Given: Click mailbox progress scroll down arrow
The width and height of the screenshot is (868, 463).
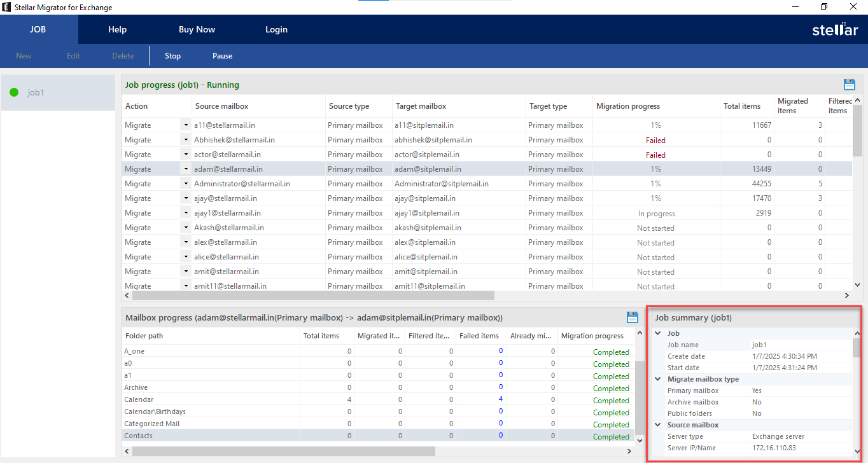Looking at the screenshot, I should [x=640, y=439].
